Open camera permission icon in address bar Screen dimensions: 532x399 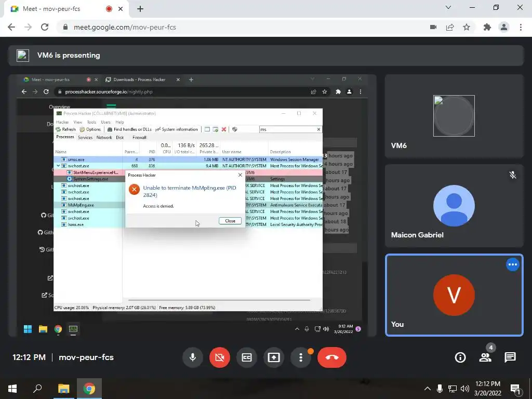tap(433, 27)
